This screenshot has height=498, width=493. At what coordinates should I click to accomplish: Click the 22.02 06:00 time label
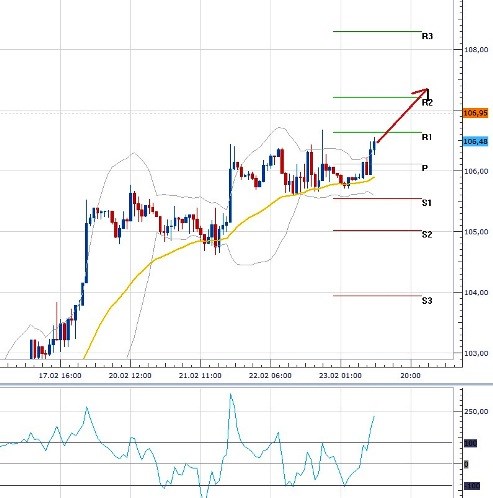tap(270, 376)
